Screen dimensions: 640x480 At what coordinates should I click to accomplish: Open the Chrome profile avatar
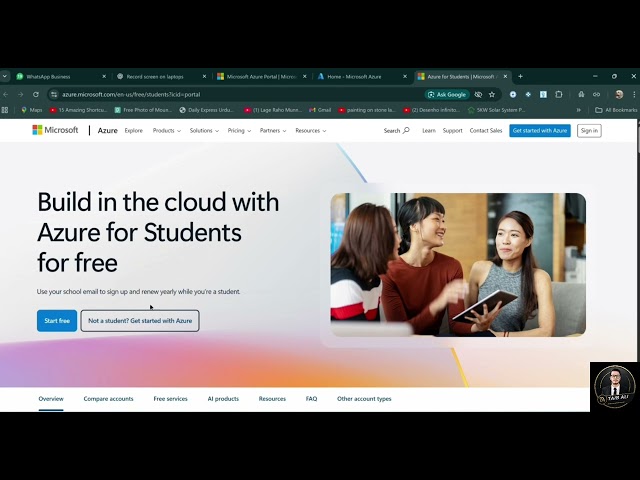tap(619, 94)
